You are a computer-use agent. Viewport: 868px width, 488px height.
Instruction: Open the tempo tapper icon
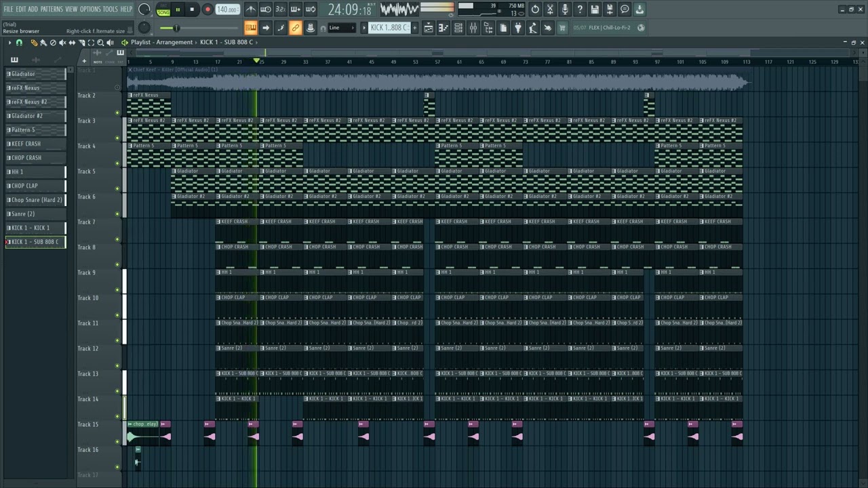(533, 28)
